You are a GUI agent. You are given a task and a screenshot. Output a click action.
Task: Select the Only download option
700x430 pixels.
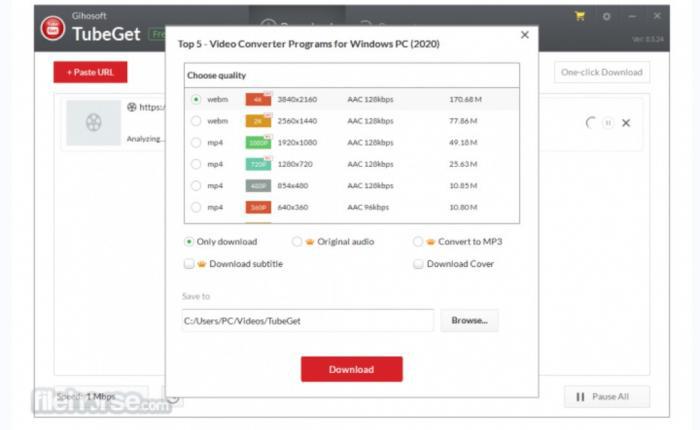point(189,242)
